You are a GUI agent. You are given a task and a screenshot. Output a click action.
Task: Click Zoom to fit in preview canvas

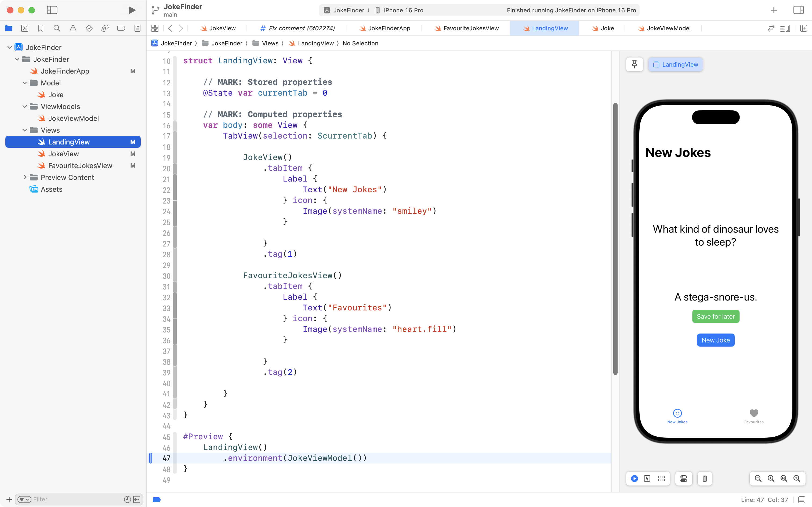(x=784, y=479)
